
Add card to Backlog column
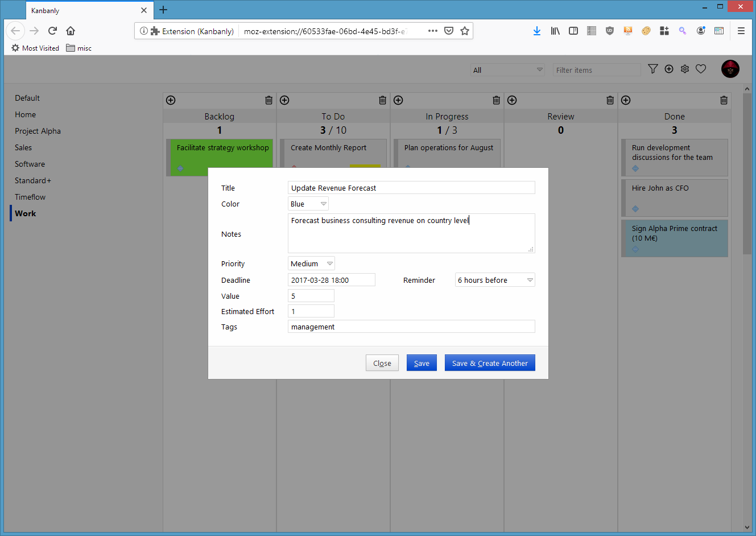(x=171, y=100)
